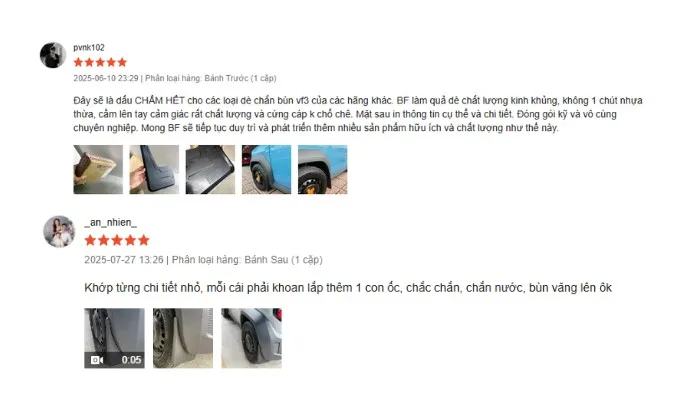Click the _an_nhien_ username

coord(110,222)
